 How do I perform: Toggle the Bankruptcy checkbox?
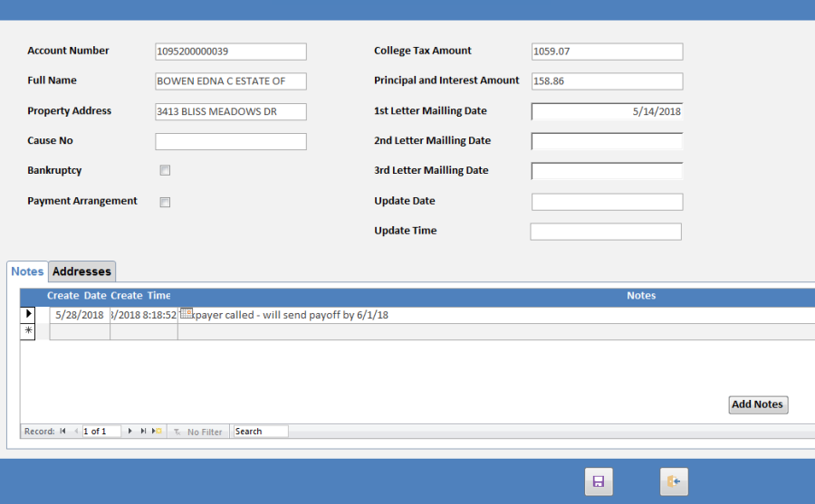click(x=165, y=170)
